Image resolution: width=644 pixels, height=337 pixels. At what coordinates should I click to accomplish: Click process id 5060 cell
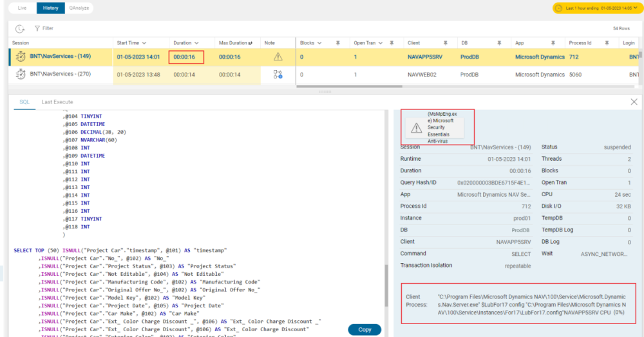(575, 75)
